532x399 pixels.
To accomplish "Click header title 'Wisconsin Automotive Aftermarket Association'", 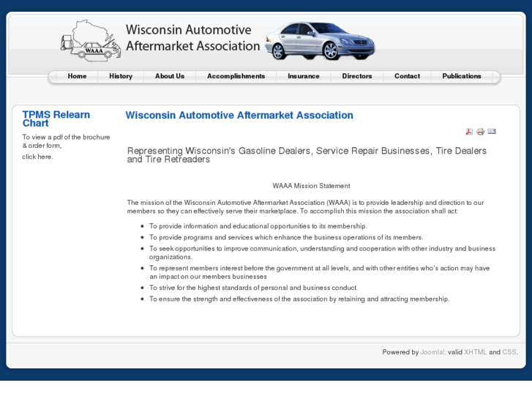I will pyautogui.click(x=192, y=37).
